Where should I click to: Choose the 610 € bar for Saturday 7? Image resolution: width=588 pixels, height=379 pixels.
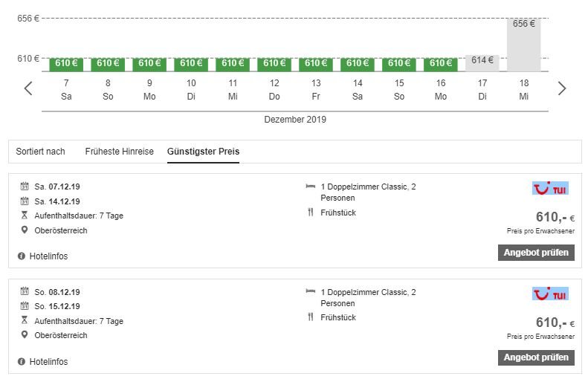point(66,64)
